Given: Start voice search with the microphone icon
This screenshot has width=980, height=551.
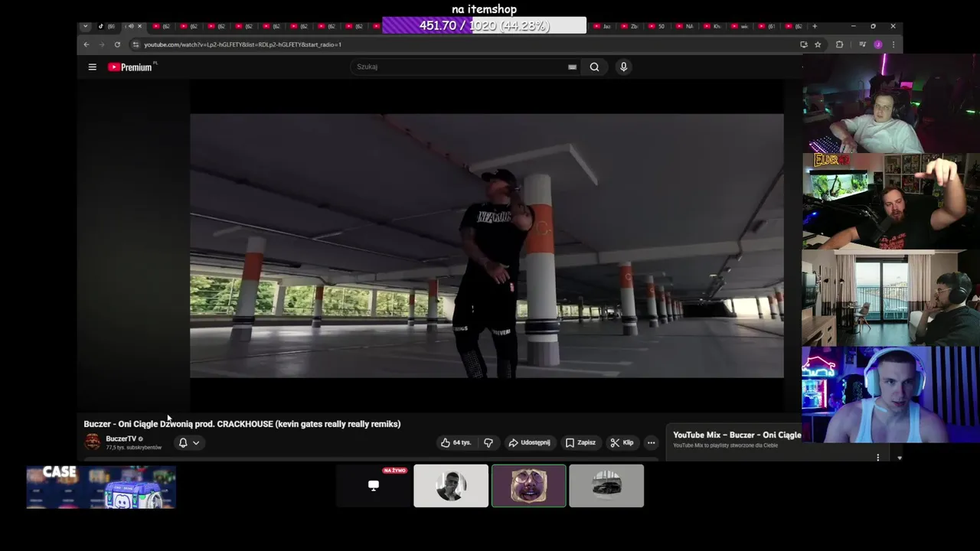Looking at the screenshot, I should pyautogui.click(x=623, y=67).
